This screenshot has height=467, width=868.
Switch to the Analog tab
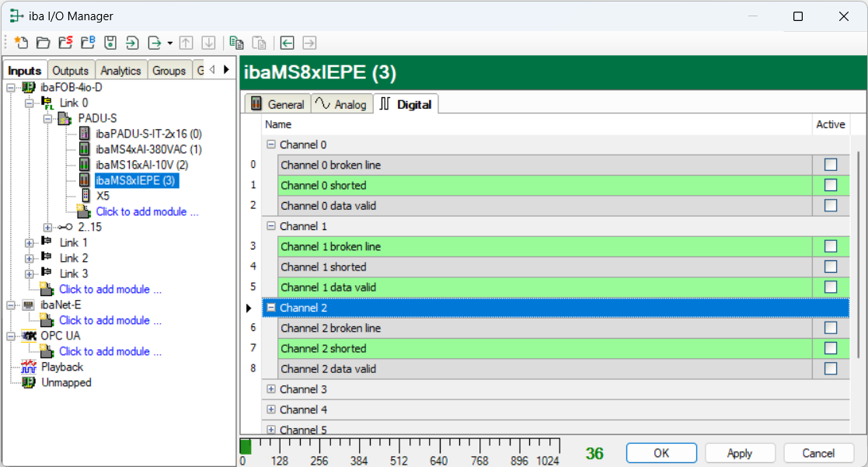pos(342,104)
